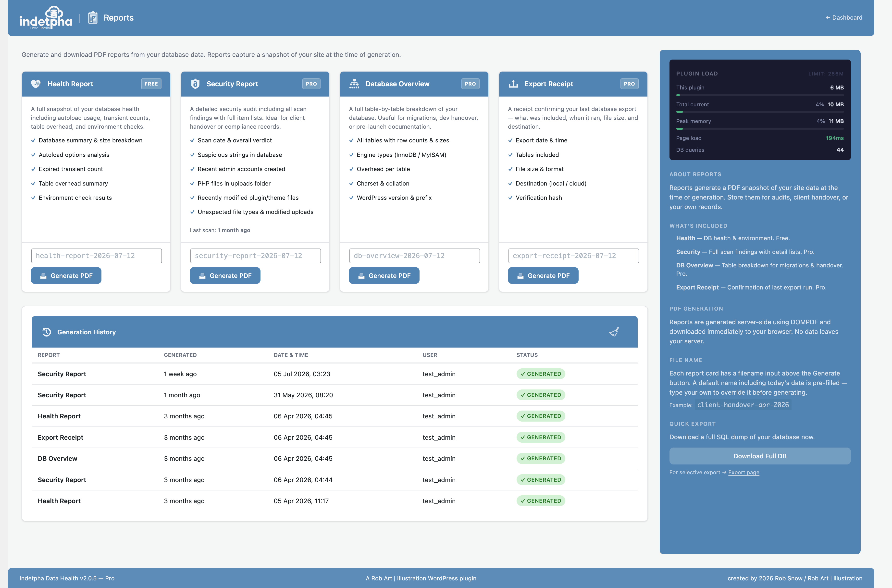Select the Security Report row from 05 Jul 2026
Image resolution: width=892 pixels, height=588 pixels.
[334, 374]
